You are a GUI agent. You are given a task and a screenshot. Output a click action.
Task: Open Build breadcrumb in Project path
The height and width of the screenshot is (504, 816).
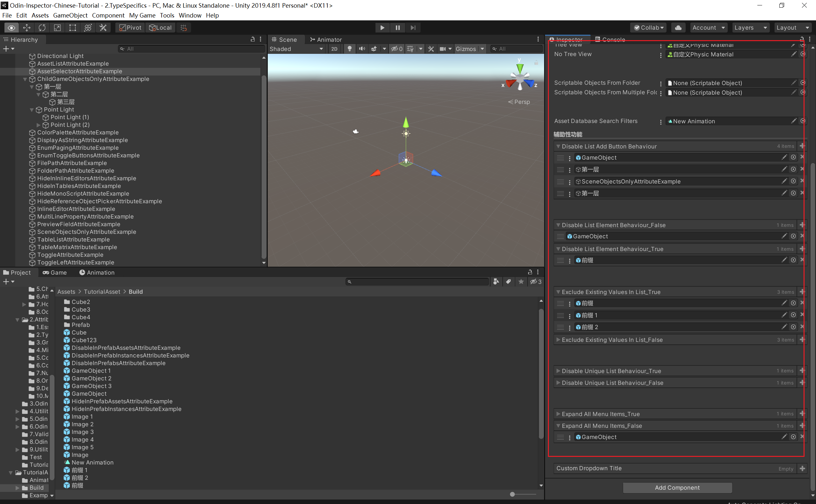tap(136, 292)
